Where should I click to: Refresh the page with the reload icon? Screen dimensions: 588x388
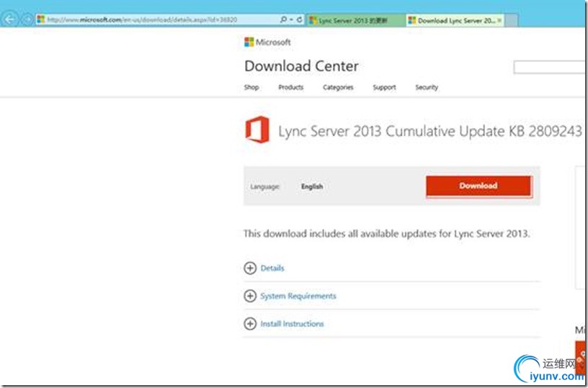pos(299,19)
